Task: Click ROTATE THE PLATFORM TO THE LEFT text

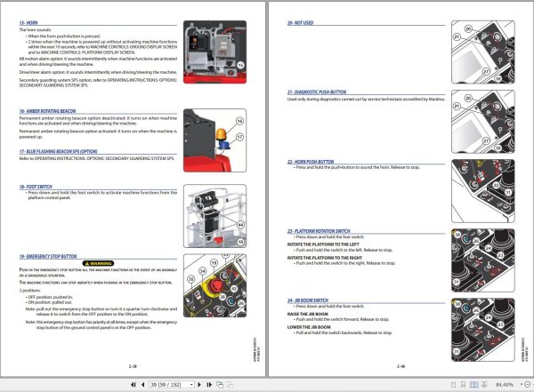Action: [323, 244]
